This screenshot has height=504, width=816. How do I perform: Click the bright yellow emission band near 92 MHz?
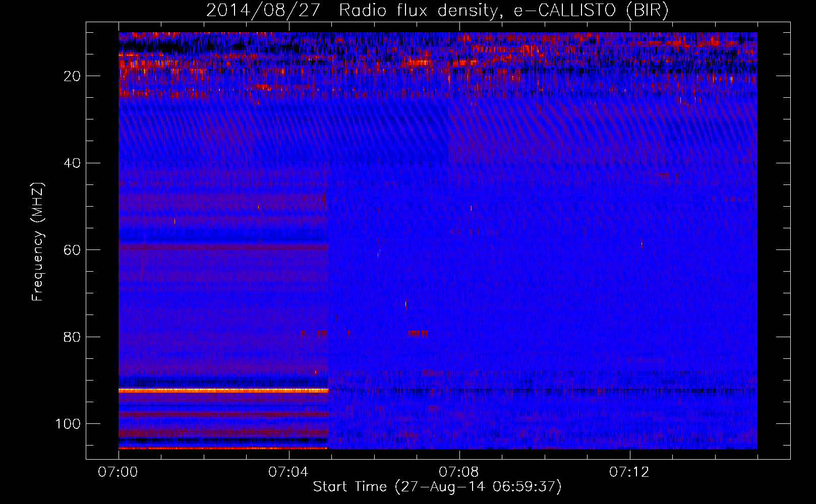click(x=223, y=390)
